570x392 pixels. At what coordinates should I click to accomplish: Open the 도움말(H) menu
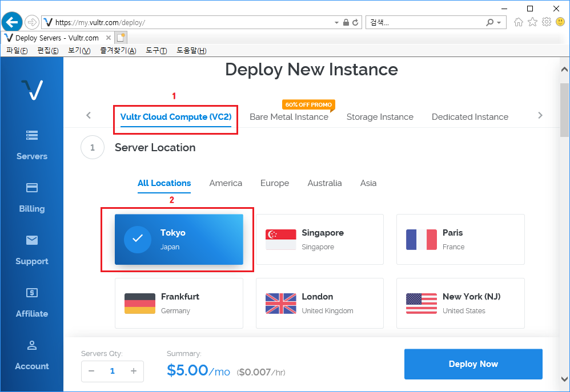191,51
